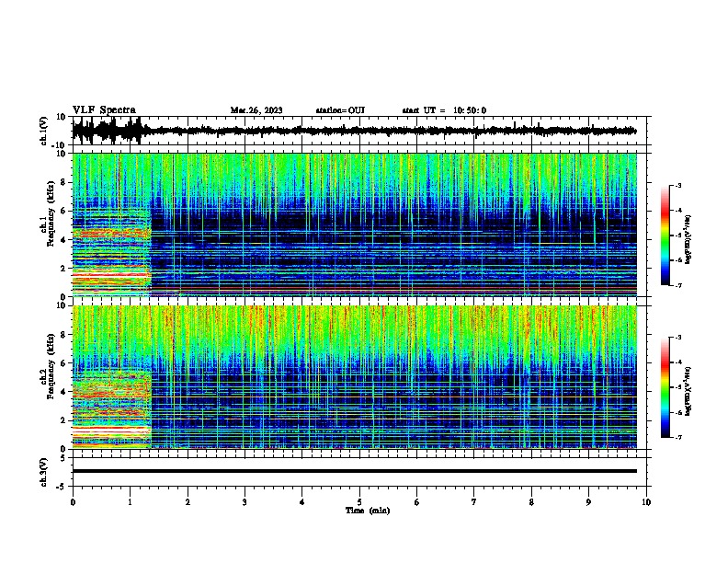Viewport: 728px width, 563px height.
Task: Select the date text "Mar.26, 2023"
Action: tap(256, 110)
